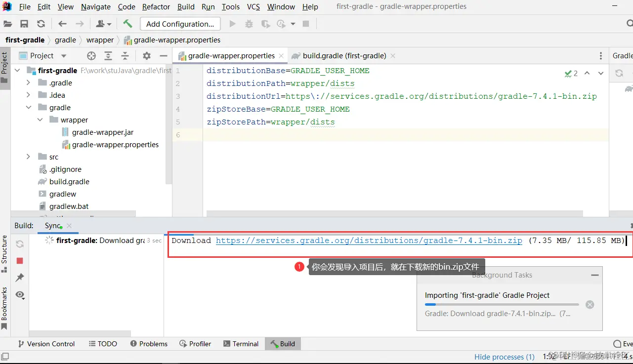Hide the Project panel with minus icon
The width and height of the screenshot is (633, 364).
point(164,56)
